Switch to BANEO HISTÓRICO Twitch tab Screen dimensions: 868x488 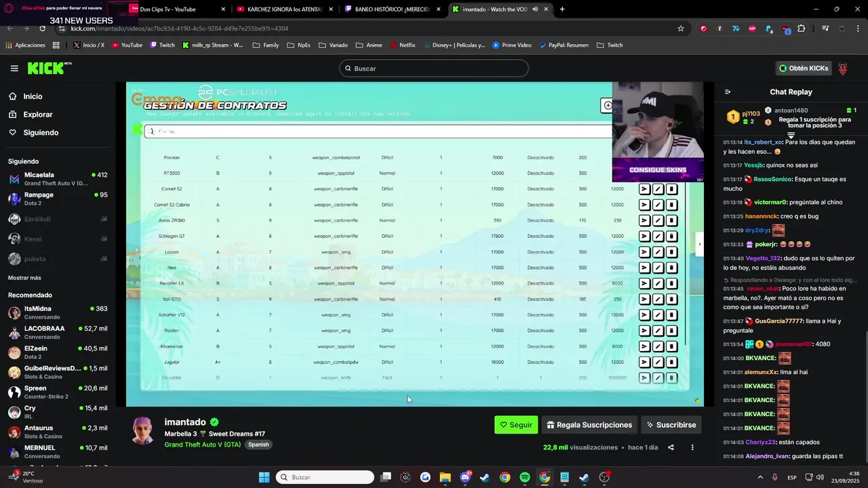[x=393, y=9]
